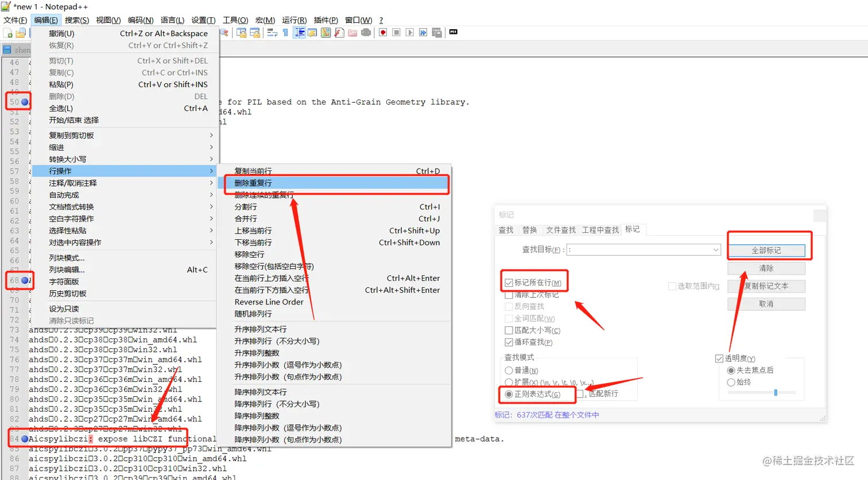Select 失去焦点后 transparency radio
The image size is (868, 480).
pyautogui.click(x=731, y=370)
